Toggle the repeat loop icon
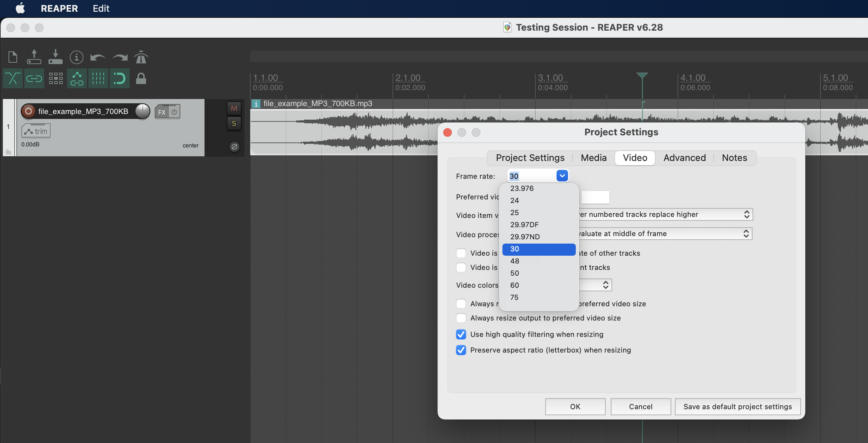The height and width of the screenshot is (443, 868). pos(119,78)
